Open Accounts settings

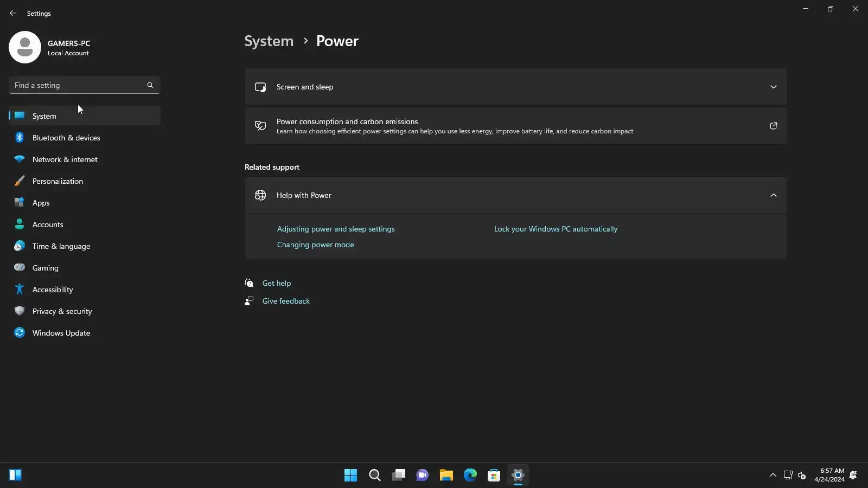(85, 224)
